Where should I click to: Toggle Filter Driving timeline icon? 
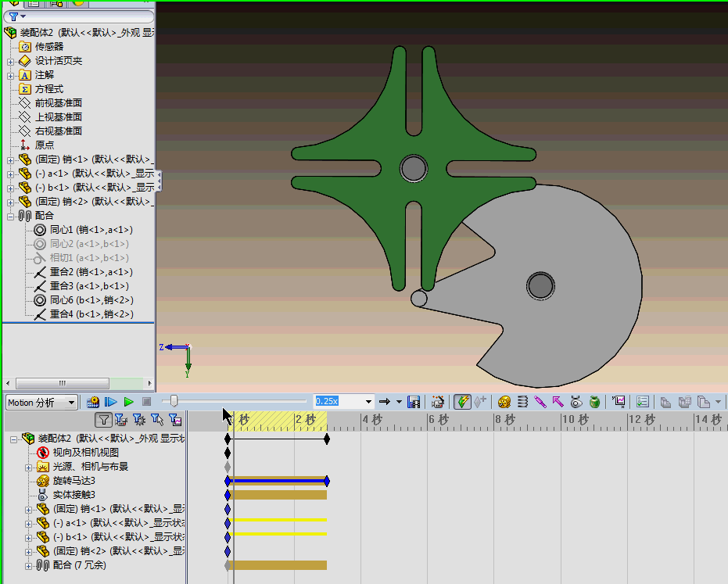tap(139, 420)
